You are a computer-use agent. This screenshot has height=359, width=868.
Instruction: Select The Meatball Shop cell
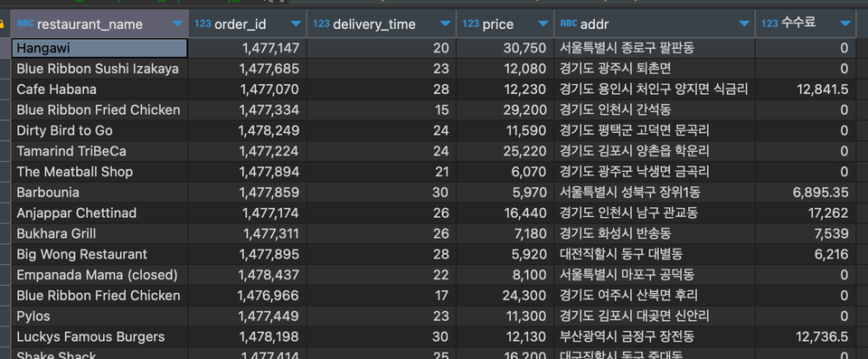click(x=99, y=172)
